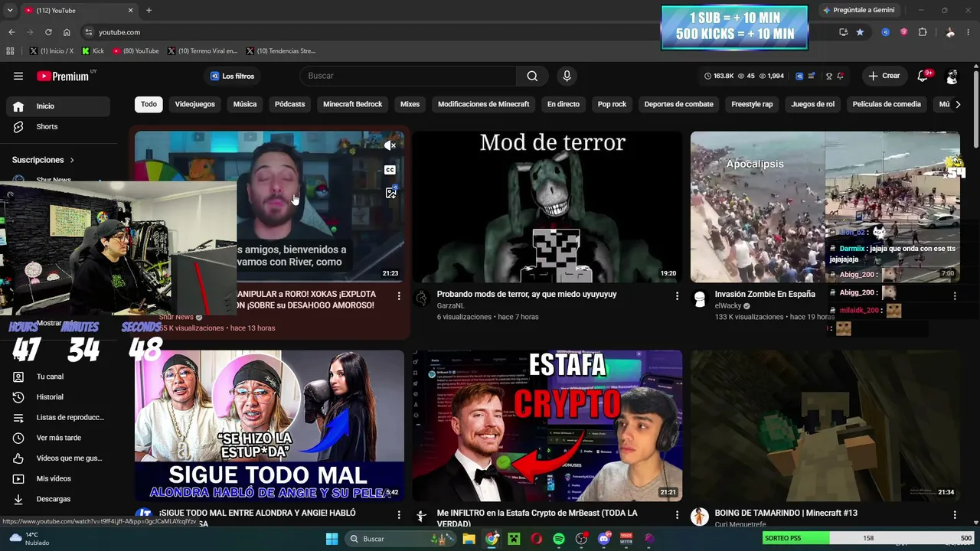Open Spotify from the taskbar
Screen dimensions: 980x551
pyautogui.click(x=559, y=539)
